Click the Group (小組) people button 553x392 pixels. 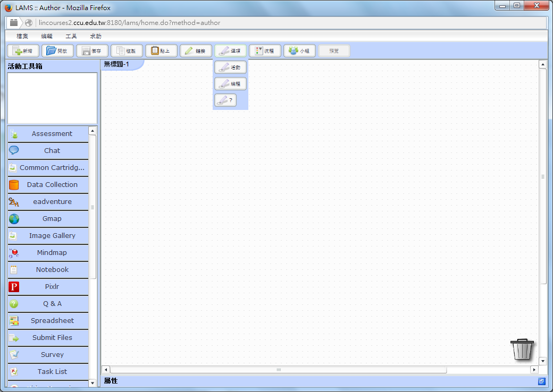click(299, 51)
